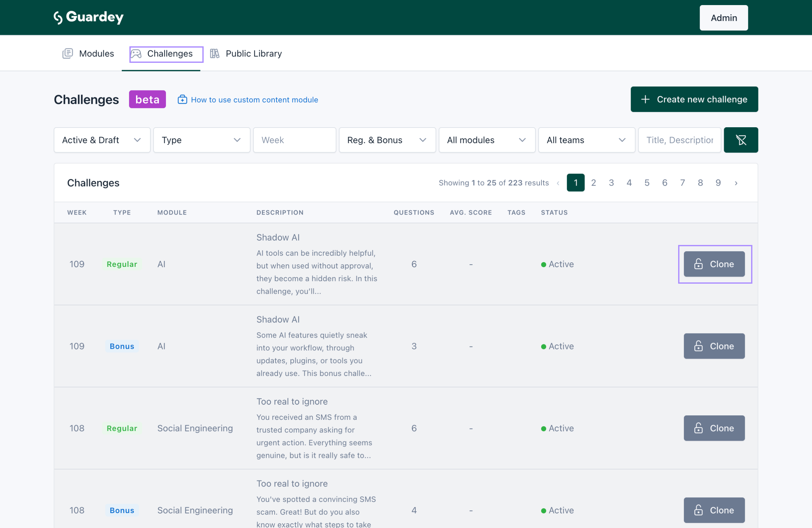Go to next results page arrow

(736, 183)
